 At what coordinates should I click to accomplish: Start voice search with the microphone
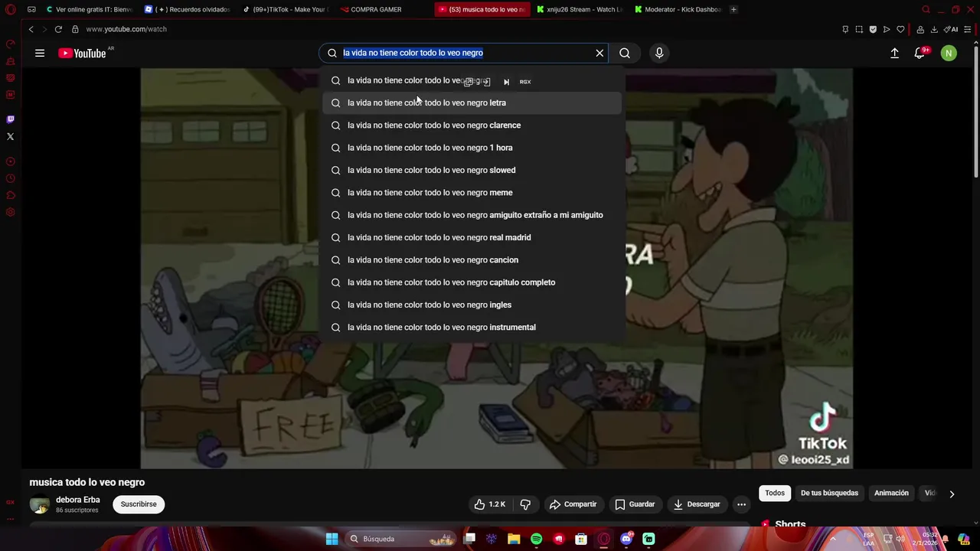tap(659, 53)
